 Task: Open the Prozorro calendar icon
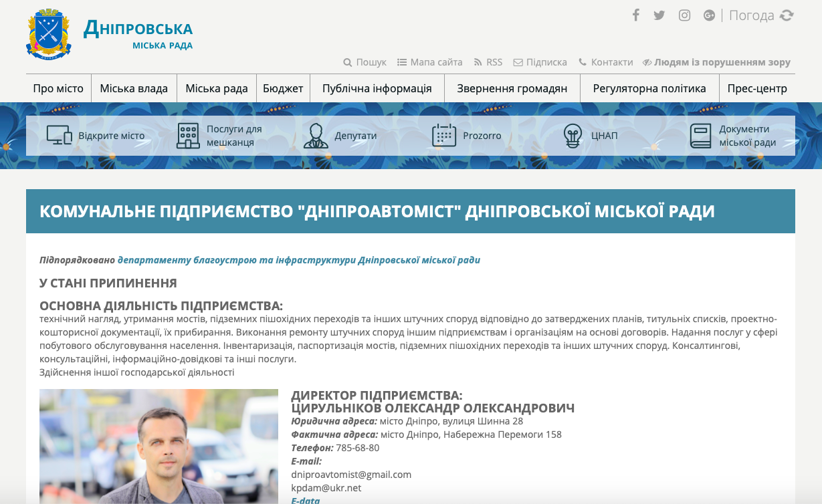point(444,136)
